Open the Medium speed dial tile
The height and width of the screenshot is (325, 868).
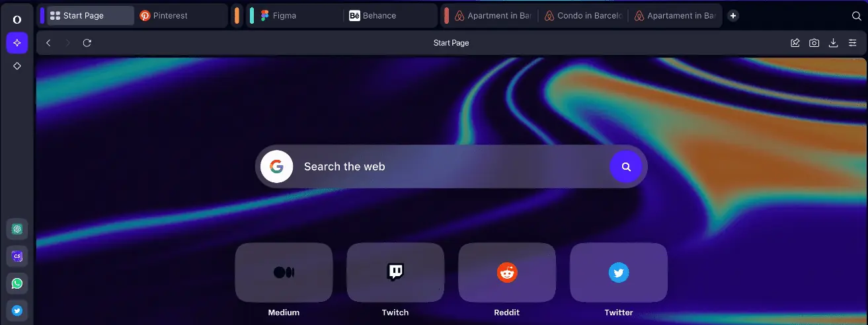(x=284, y=272)
